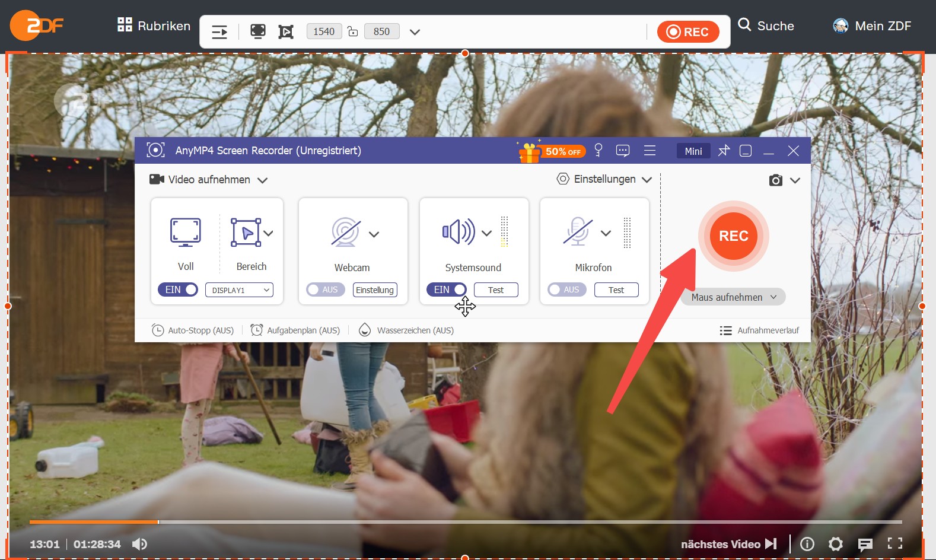This screenshot has height=560, width=936.
Task: Click the Mikrofon icon
Action: pos(578,232)
